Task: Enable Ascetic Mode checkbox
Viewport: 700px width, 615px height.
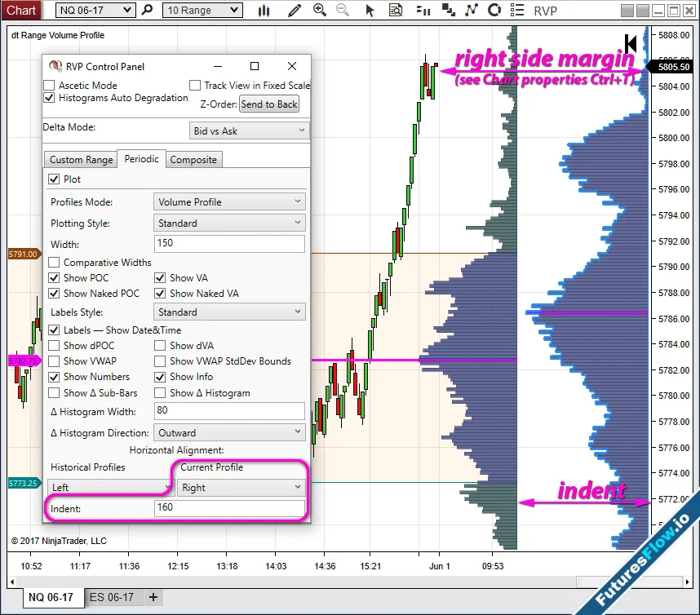Action: click(x=49, y=86)
